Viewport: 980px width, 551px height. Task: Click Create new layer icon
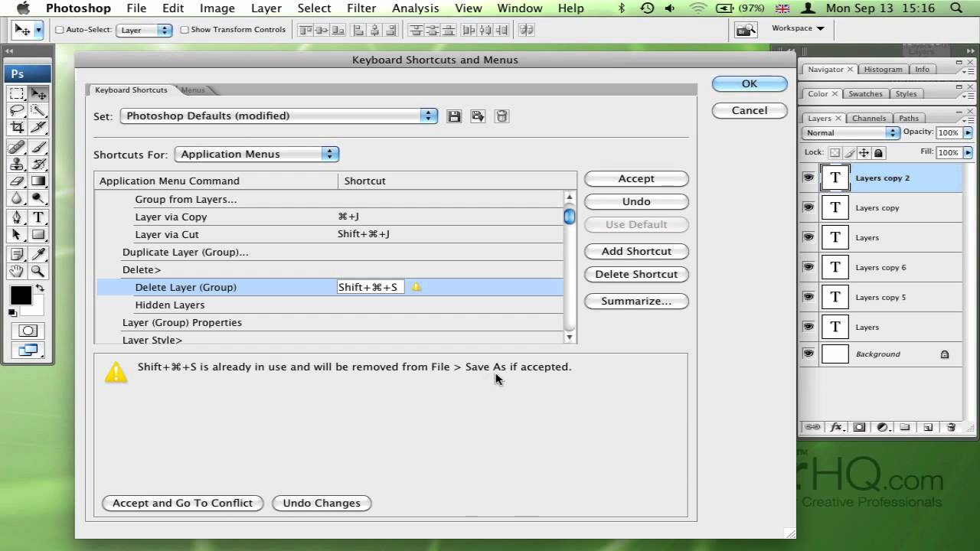coord(928,427)
